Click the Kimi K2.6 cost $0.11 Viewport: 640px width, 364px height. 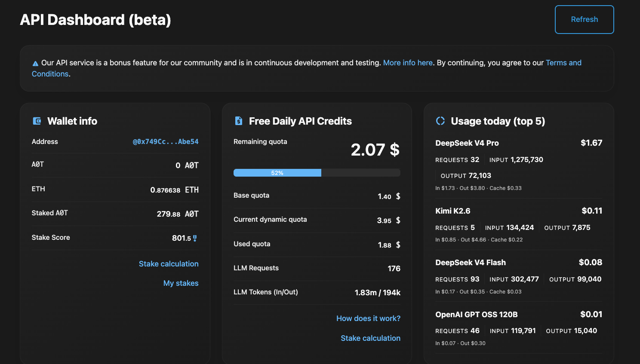(x=592, y=211)
